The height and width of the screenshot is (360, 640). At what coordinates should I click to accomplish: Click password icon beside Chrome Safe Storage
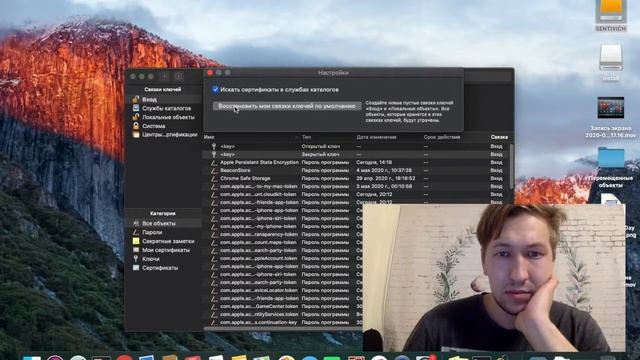pos(213,178)
